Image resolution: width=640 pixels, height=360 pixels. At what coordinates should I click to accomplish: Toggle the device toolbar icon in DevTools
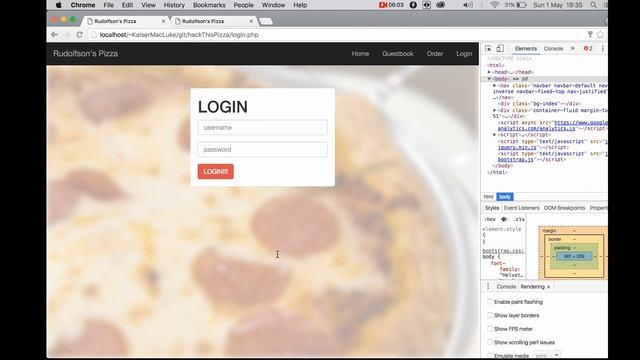click(x=500, y=49)
